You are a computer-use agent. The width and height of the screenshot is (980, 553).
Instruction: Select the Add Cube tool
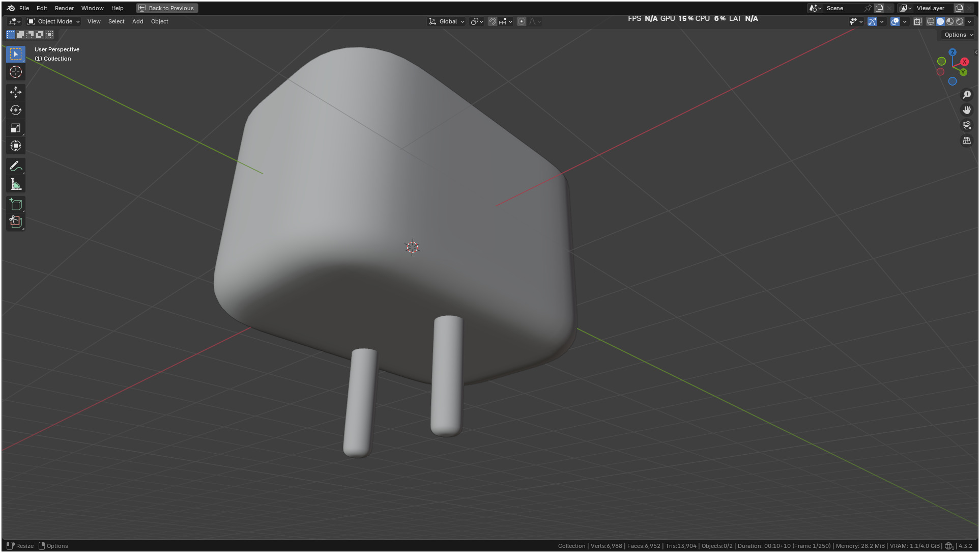pyautogui.click(x=16, y=205)
